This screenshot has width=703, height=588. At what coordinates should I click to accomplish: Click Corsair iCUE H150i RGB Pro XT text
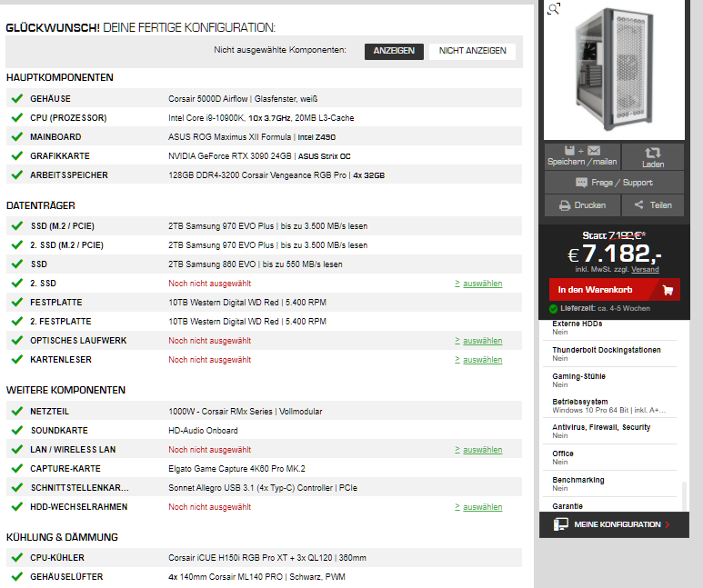pos(267,558)
